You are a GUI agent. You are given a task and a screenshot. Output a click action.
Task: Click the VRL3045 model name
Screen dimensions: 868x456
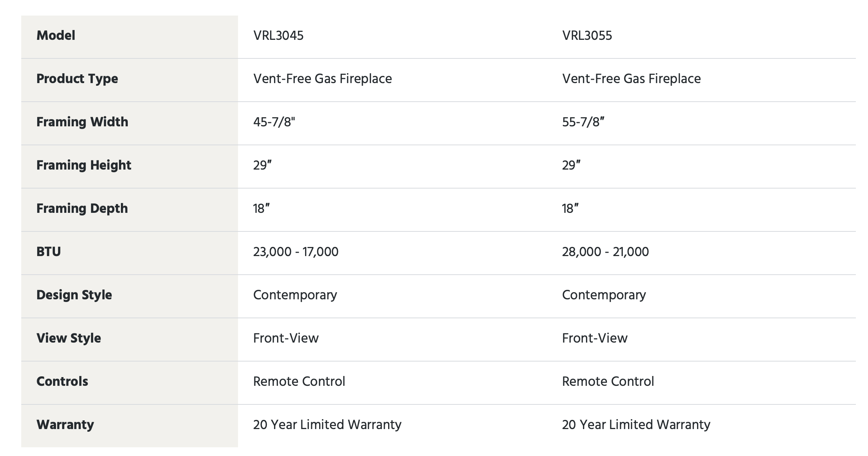[278, 36]
